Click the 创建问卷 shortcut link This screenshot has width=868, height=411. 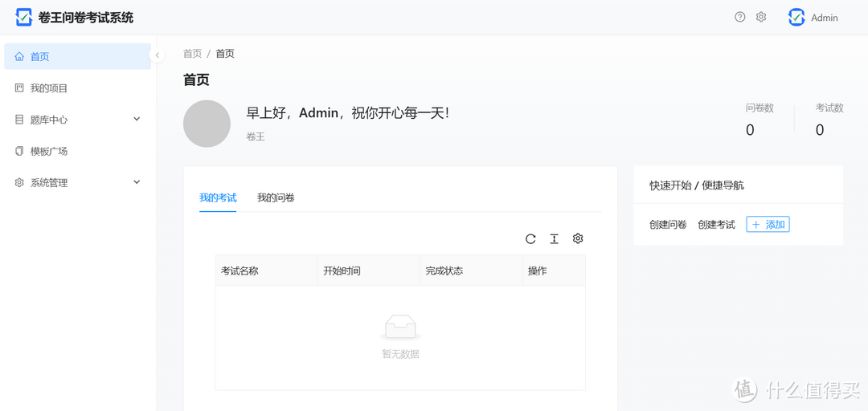pyautogui.click(x=668, y=225)
